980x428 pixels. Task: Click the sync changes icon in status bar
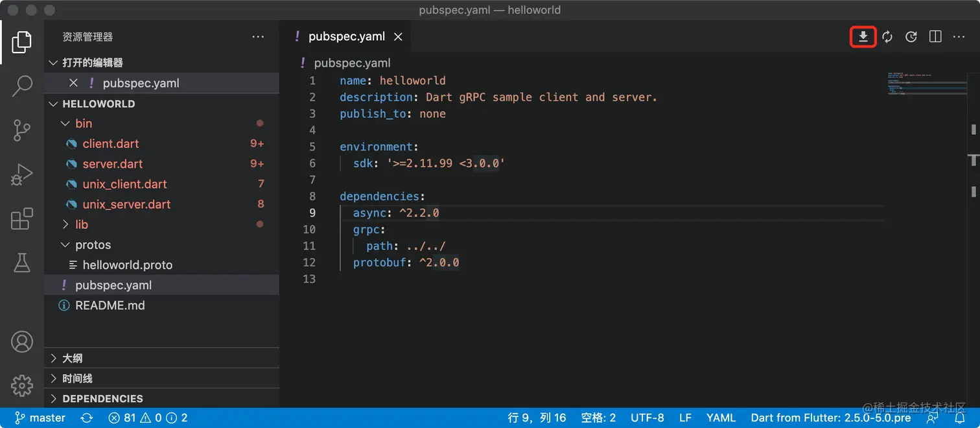tap(86, 418)
